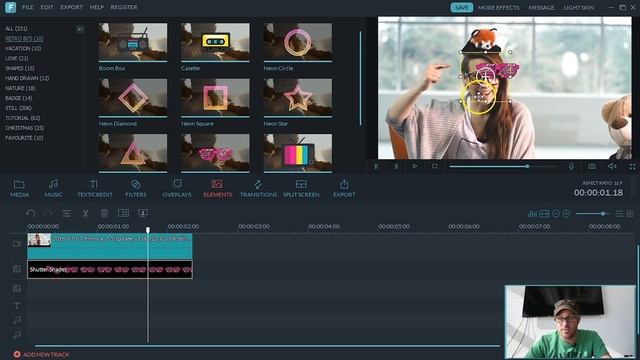640x360 pixels.
Task: Click the SAVE button
Action: 461,7
